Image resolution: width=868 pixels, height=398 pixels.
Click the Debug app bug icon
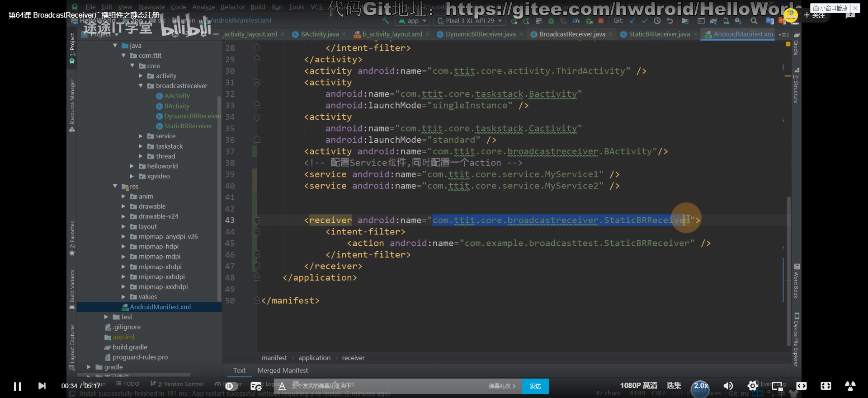point(551,21)
